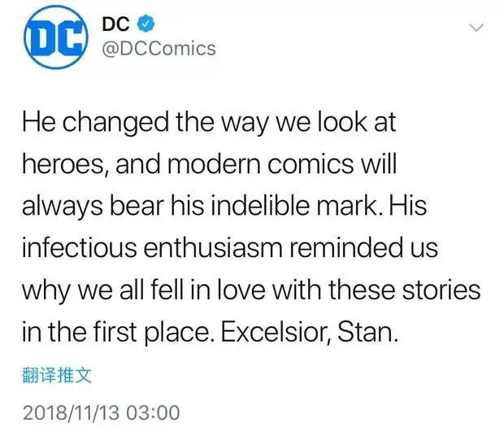Screen dimensions: 504x432
Task: Open the tweet options chevron menu
Action: [x=477, y=28]
